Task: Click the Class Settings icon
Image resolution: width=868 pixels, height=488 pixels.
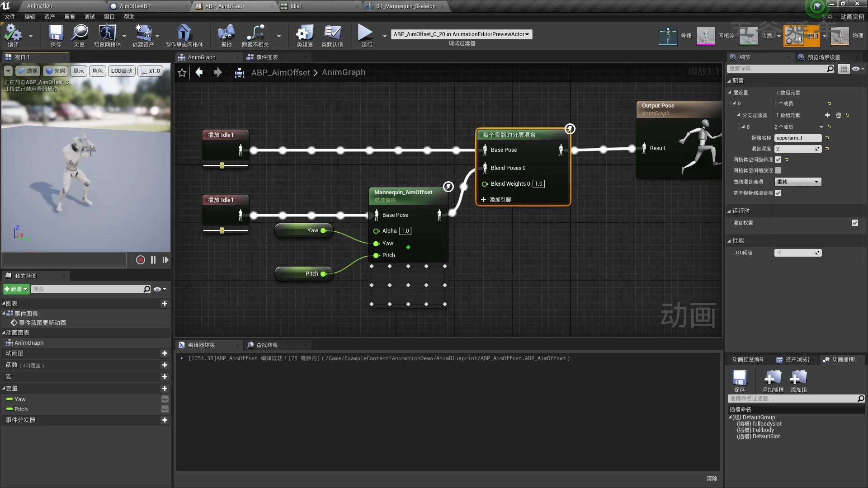Action: (304, 36)
